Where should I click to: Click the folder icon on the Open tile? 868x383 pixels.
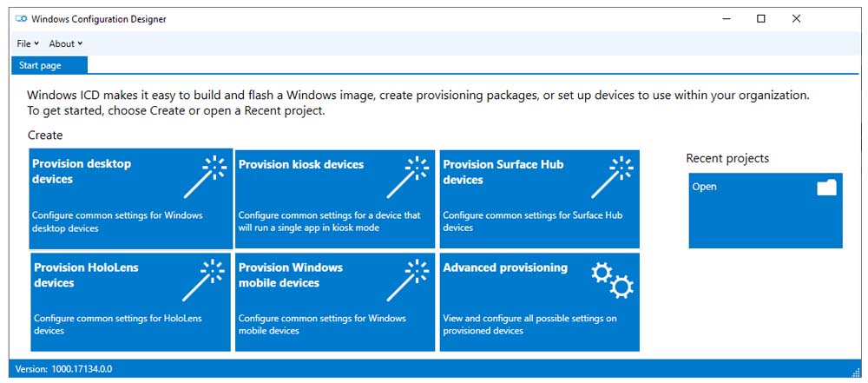[826, 187]
